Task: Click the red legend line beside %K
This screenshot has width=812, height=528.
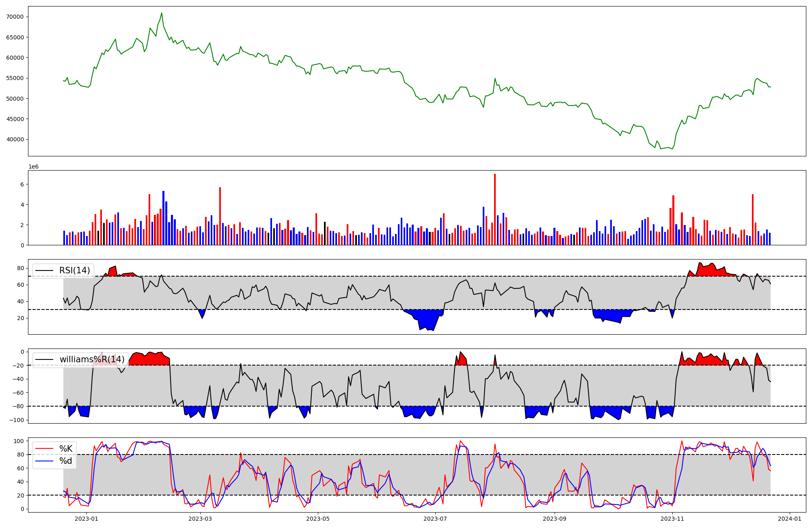Action: [45, 449]
